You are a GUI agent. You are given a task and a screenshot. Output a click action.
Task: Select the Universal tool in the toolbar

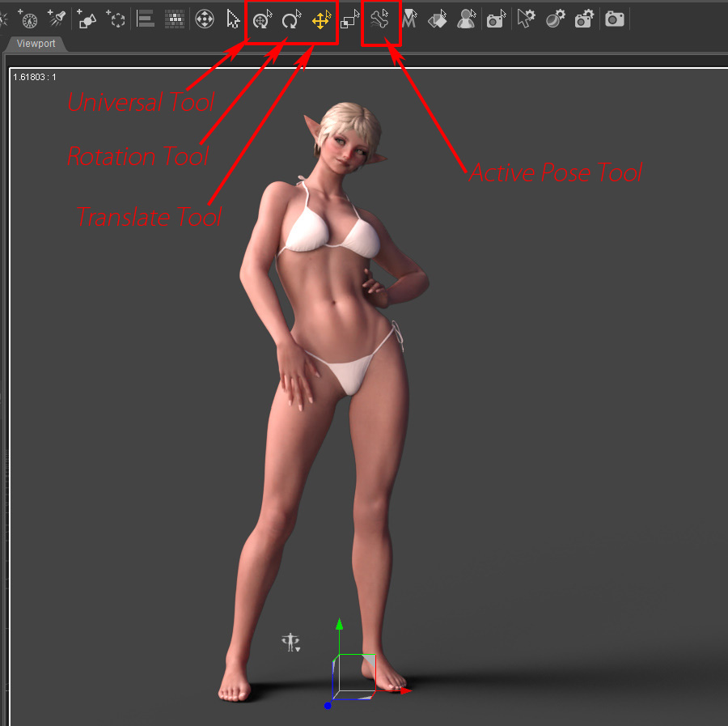262,20
